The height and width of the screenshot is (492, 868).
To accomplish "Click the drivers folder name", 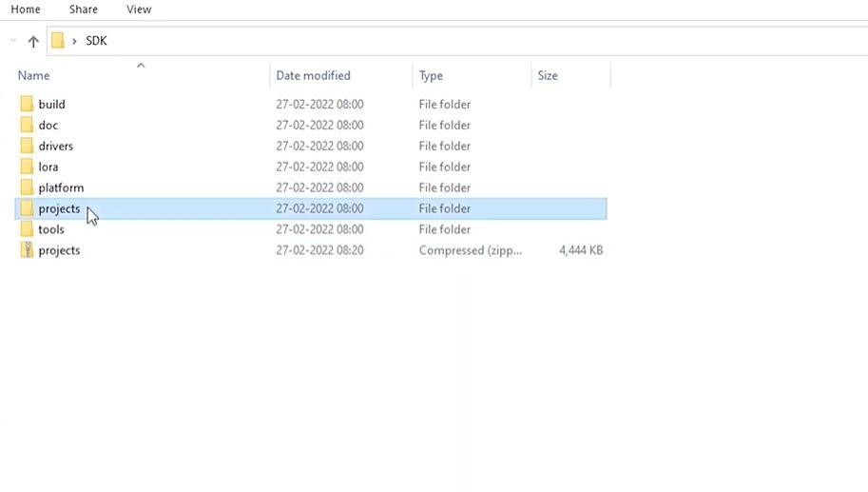I will (x=56, y=146).
